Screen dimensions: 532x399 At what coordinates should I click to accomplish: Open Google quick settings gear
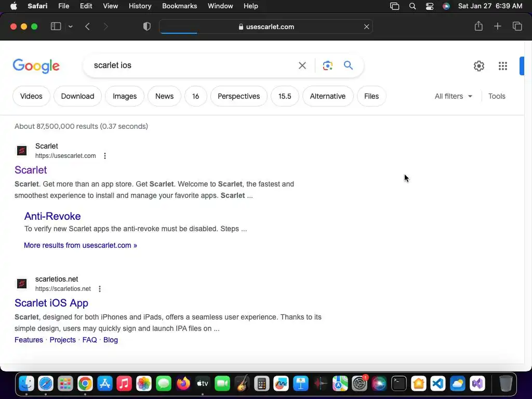pos(478,66)
